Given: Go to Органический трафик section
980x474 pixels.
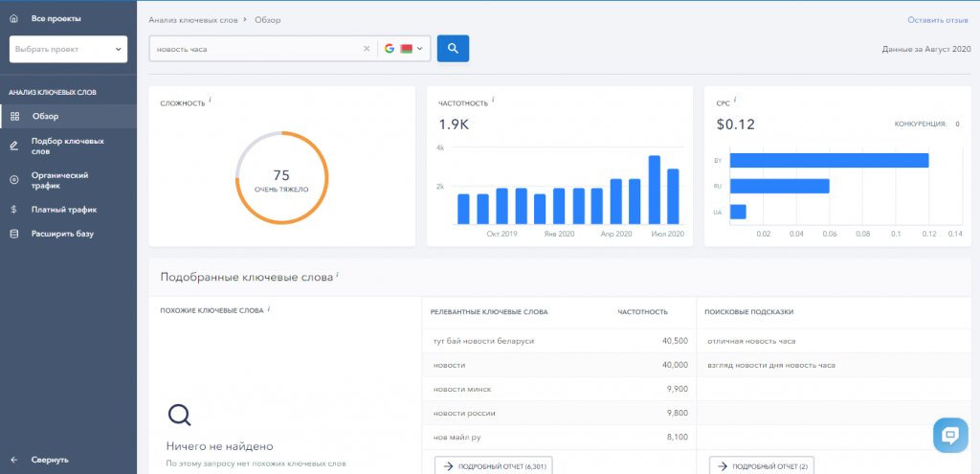Looking at the screenshot, I should pos(59,180).
